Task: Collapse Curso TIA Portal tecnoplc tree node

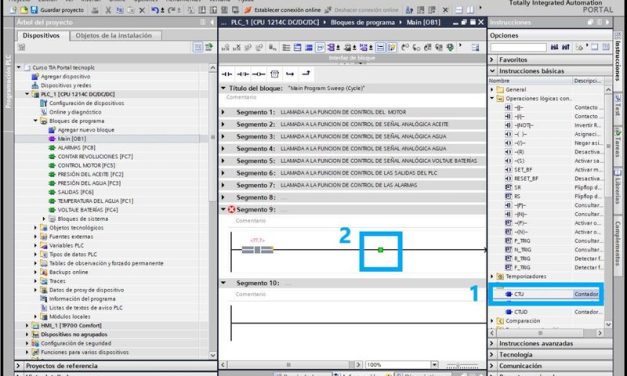Action: tap(19, 68)
